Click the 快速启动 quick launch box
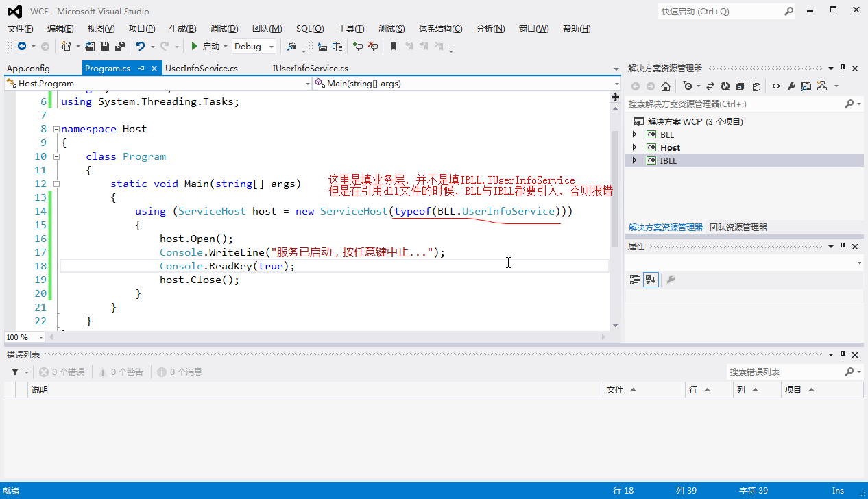 point(720,11)
